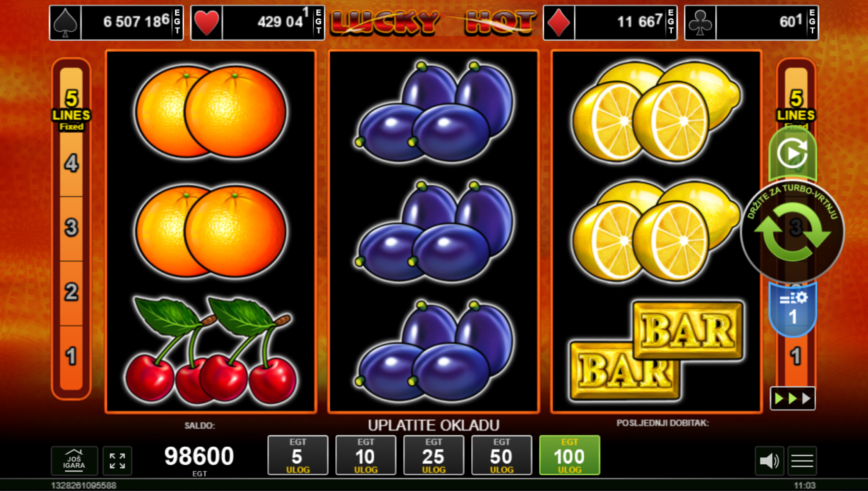Image resolution: width=868 pixels, height=491 pixels.
Task: Toggle the fast-forward speed button
Action: point(793,398)
